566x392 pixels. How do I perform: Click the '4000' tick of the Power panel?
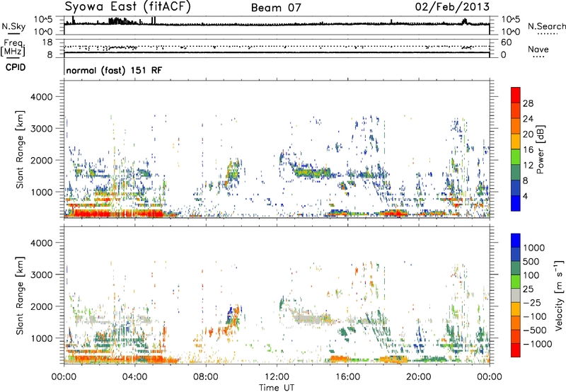tap(42, 97)
